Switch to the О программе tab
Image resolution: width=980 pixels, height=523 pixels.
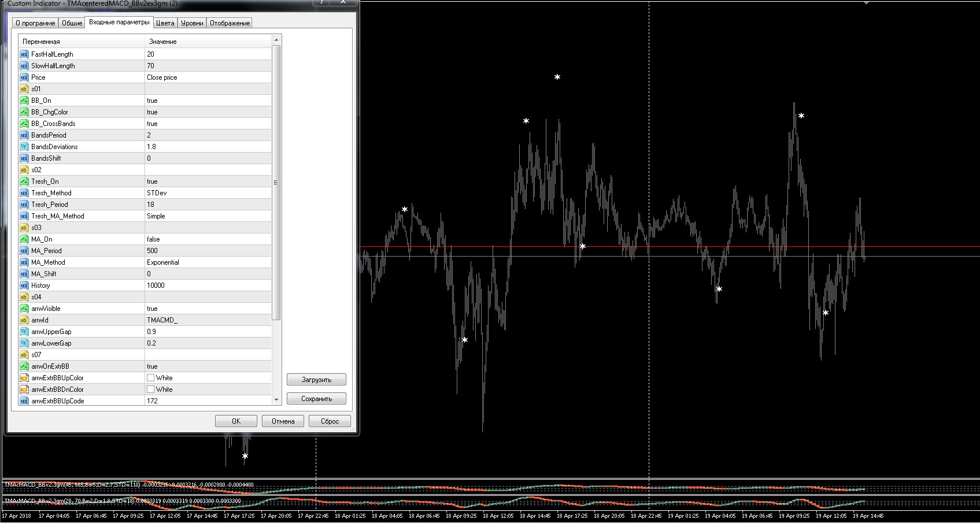click(35, 23)
